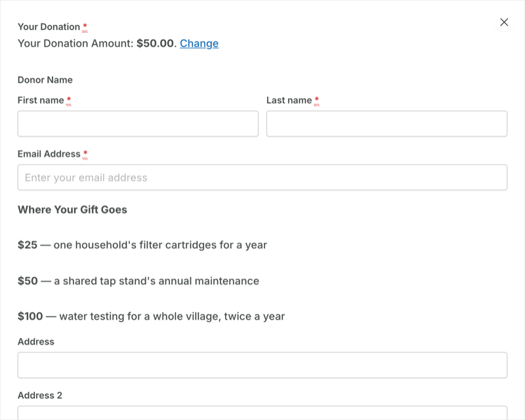Viewport: 525px width, 420px height.
Task: Focus the Last name input field
Action: click(387, 123)
